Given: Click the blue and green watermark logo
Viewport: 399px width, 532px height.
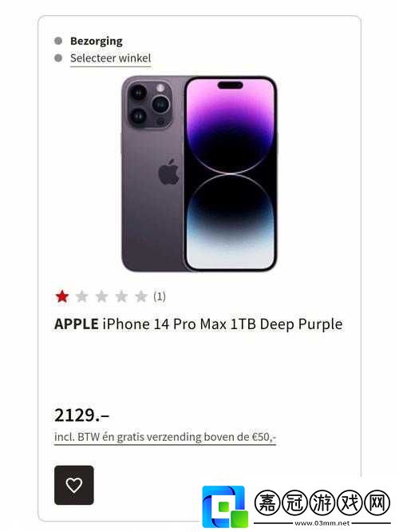Looking at the screenshot, I should tap(225, 506).
